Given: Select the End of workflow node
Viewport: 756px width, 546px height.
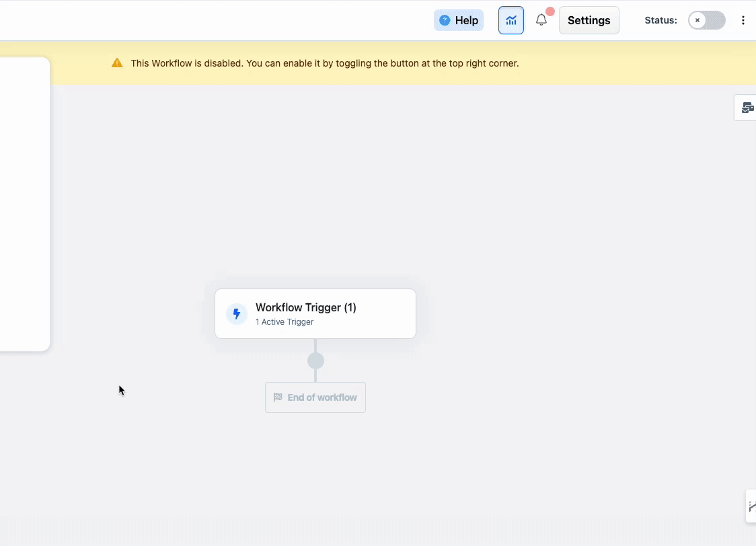Looking at the screenshot, I should [x=315, y=397].
